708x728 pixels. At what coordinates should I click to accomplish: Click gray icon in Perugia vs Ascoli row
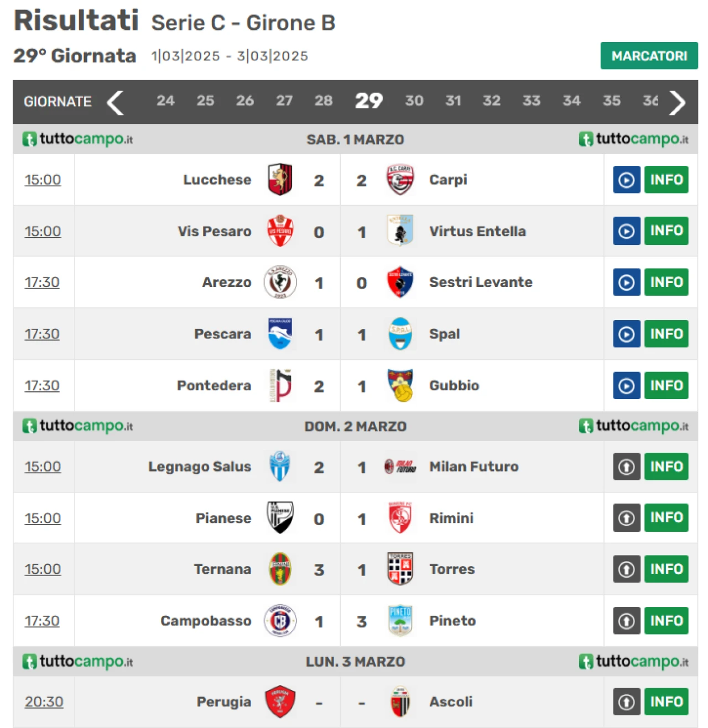coord(626,701)
